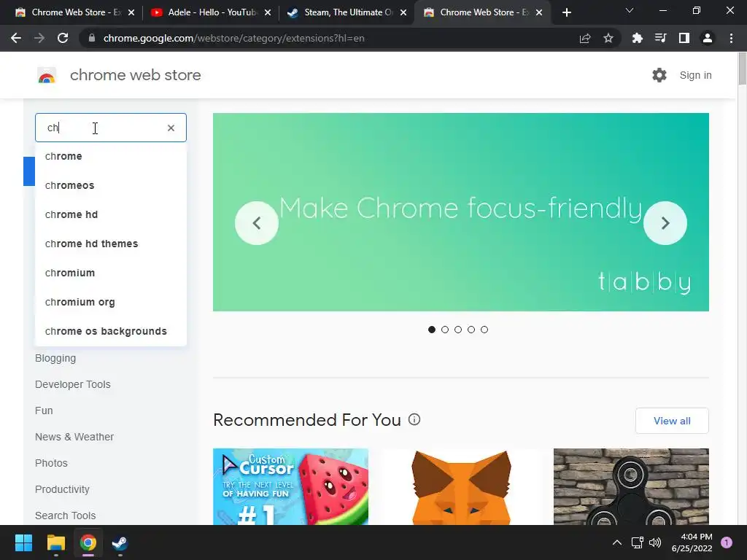Viewport: 747px width, 560px height.
Task: Choose the 'chromeos' search suggestion
Action: pyautogui.click(x=111, y=185)
